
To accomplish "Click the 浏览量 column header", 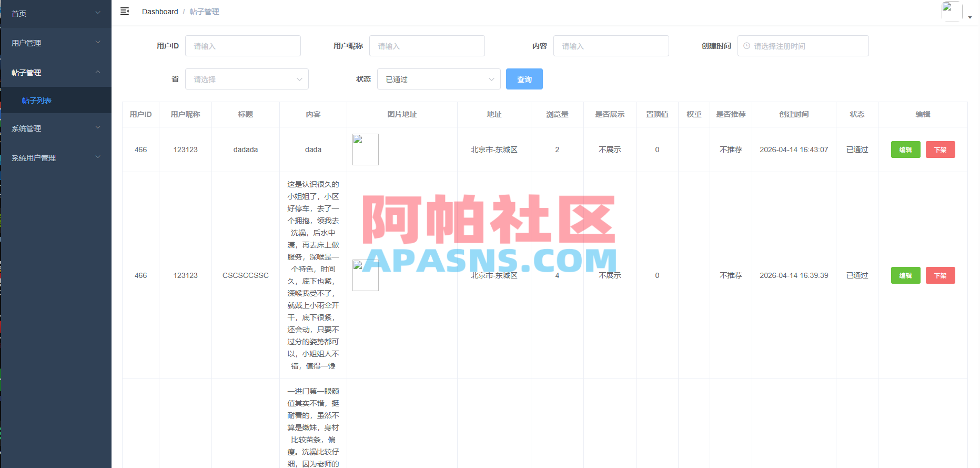I will (557, 114).
